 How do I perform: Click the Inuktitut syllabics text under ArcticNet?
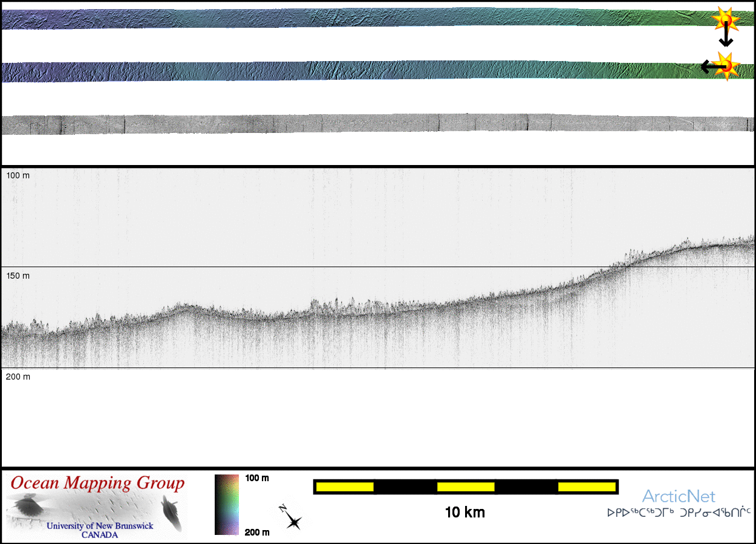pyautogui.click(x=679, y=513)
